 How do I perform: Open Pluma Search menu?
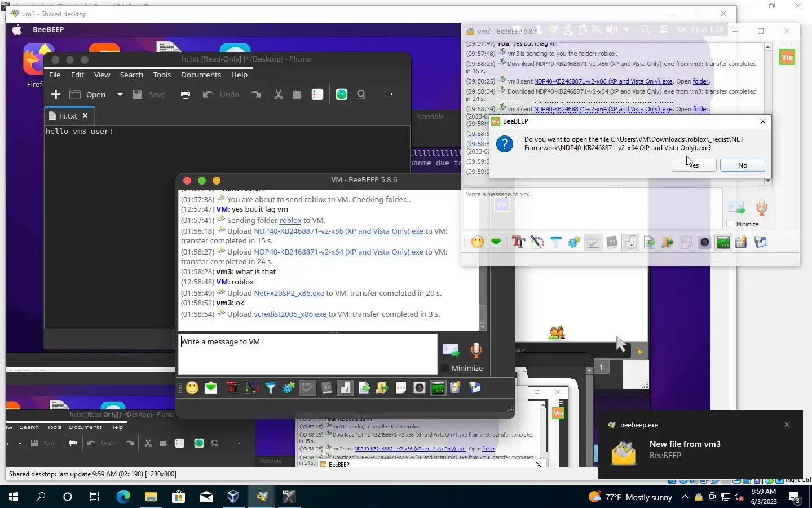pyautogui.click(x=131, y=75)
